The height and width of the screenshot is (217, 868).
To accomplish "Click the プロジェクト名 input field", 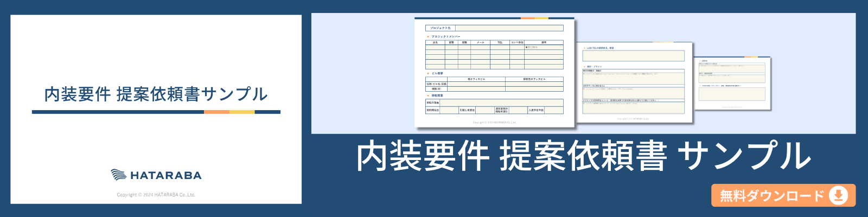I will (x=509, y=28).
